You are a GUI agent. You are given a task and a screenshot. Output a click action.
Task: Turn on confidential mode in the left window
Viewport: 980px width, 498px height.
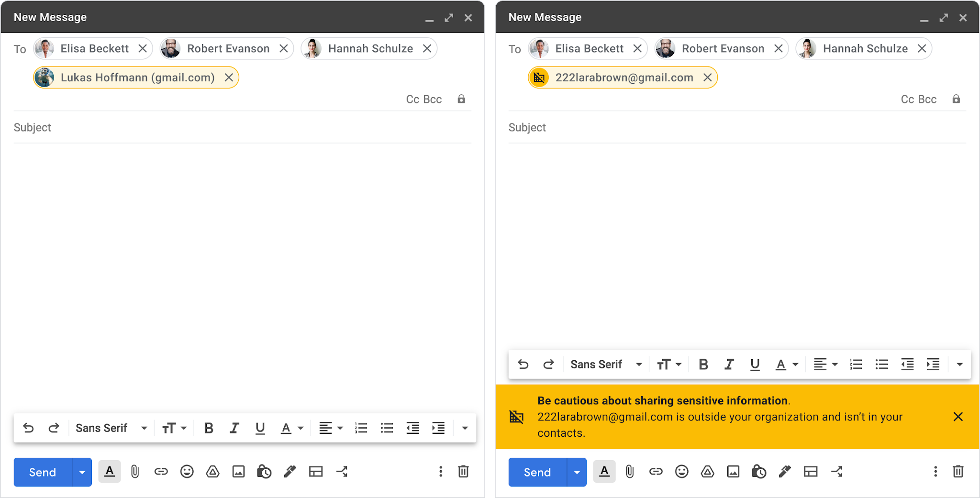264,472
